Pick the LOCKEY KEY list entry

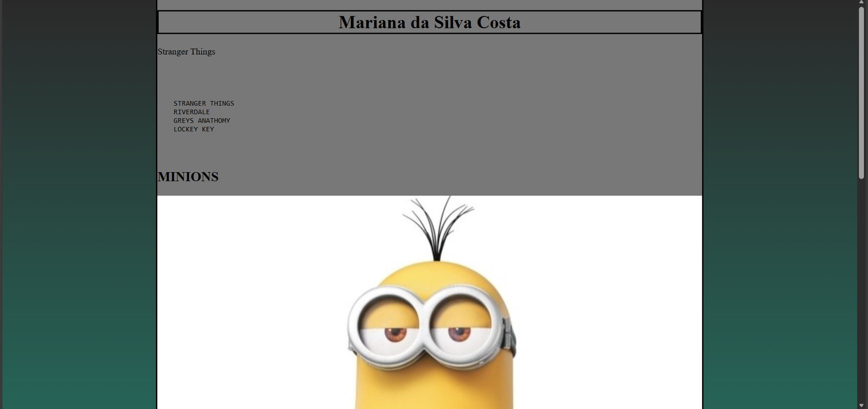194,129
